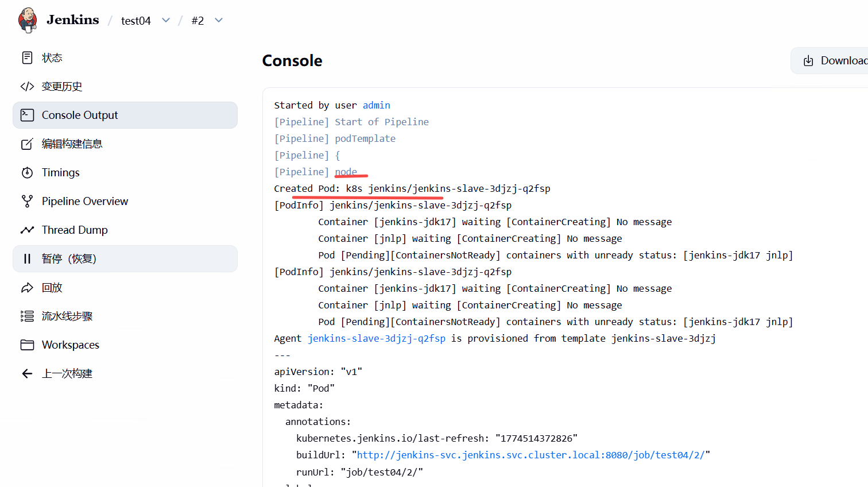The height and width of the screenshot is (487, 868).
Task: Click the '[Pipeline] podTemplate' log line
Action: pyautogui.click(x=335, y=138)
